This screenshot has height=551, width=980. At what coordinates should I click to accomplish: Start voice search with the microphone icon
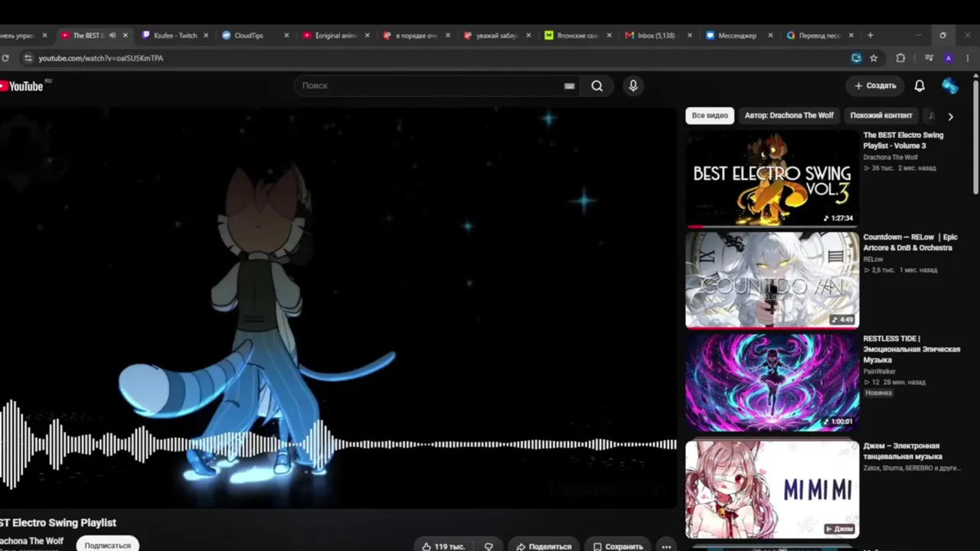[633, 86]
